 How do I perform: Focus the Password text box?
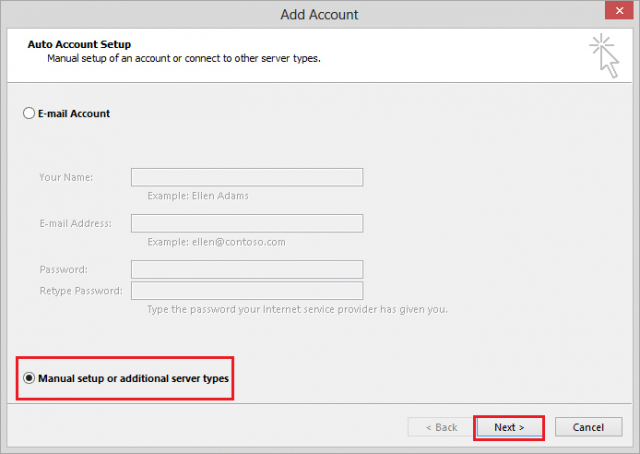coord(247,269)
